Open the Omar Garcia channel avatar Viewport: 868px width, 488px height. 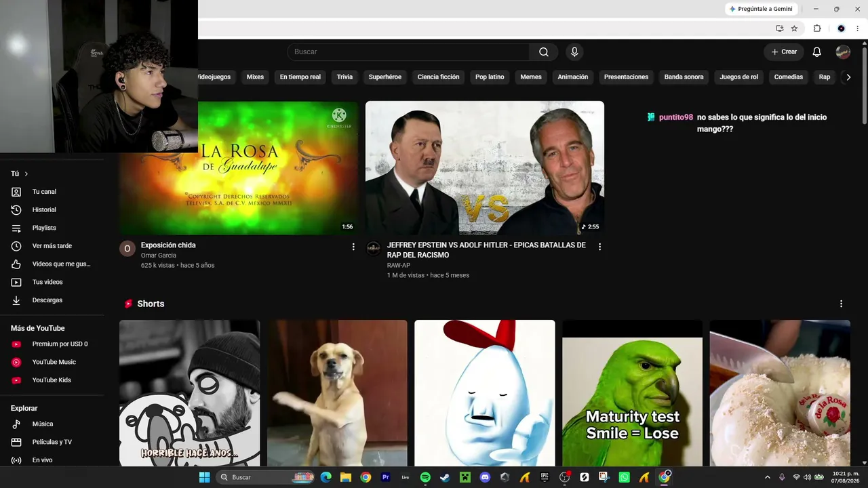[127, 248]
